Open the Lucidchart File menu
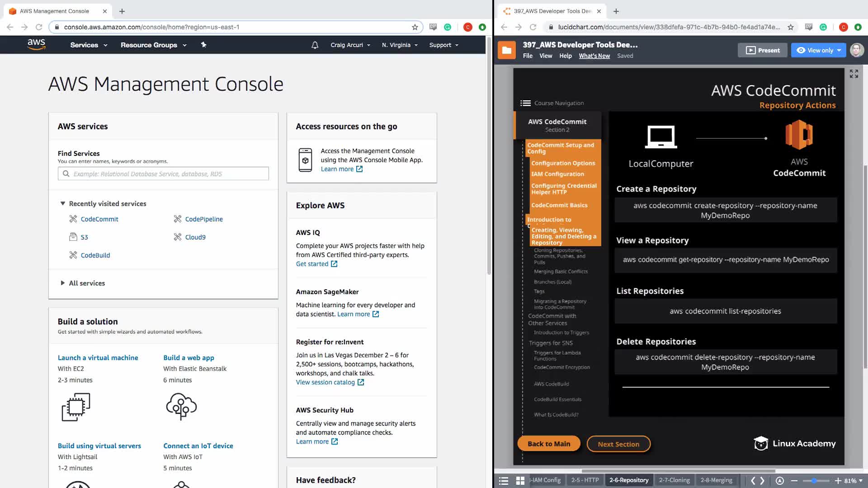 point(527,56)
